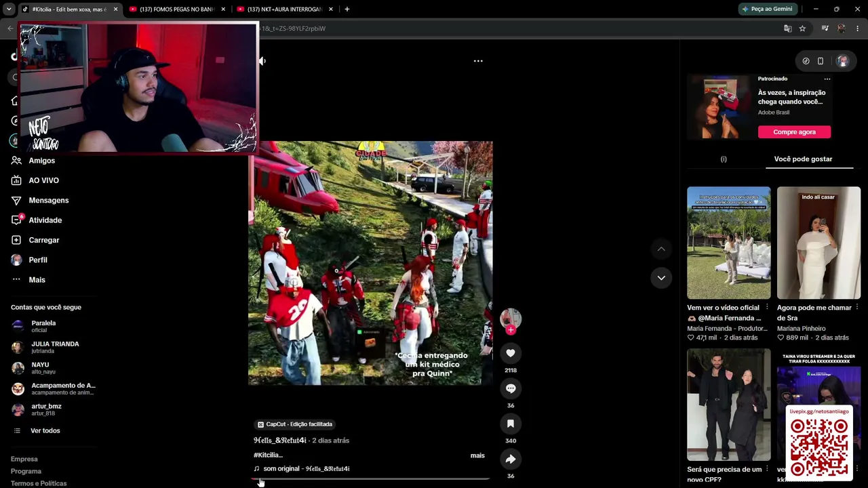The height and width of the screenshot is (488, 868).
Task: Open Termos e Políticas footer link
Action: [39, 483]
